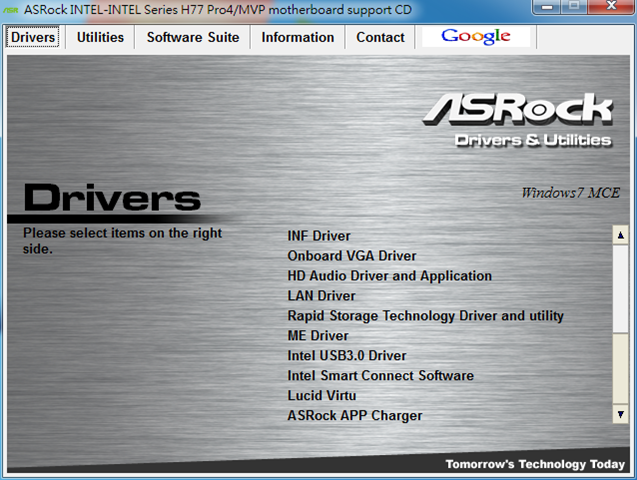Screen dimensions: 637x480
Task: Select Intel Smart Connect Software
Action: coord(380,375)
